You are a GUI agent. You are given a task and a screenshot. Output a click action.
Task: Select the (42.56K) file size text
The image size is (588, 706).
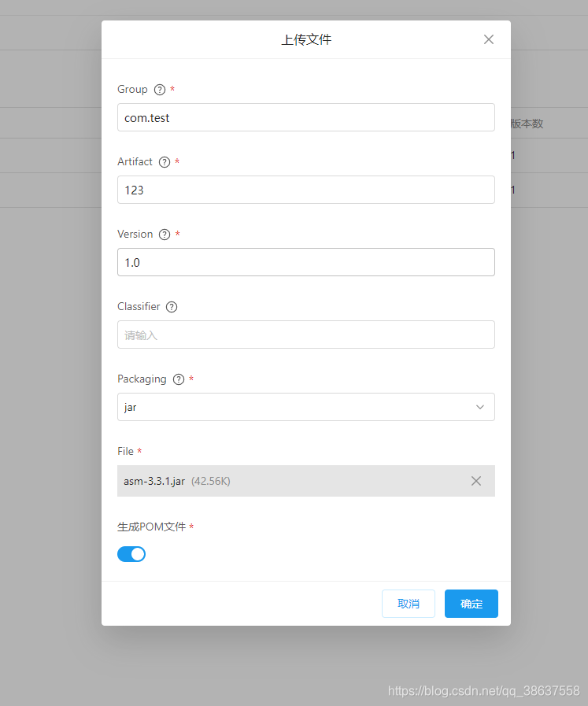coord(211,482)
